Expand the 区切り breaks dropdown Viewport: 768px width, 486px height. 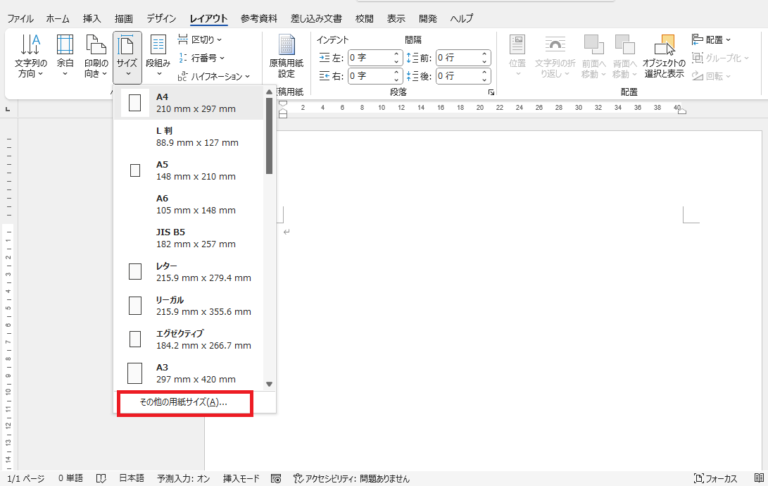tap(200, 40)
